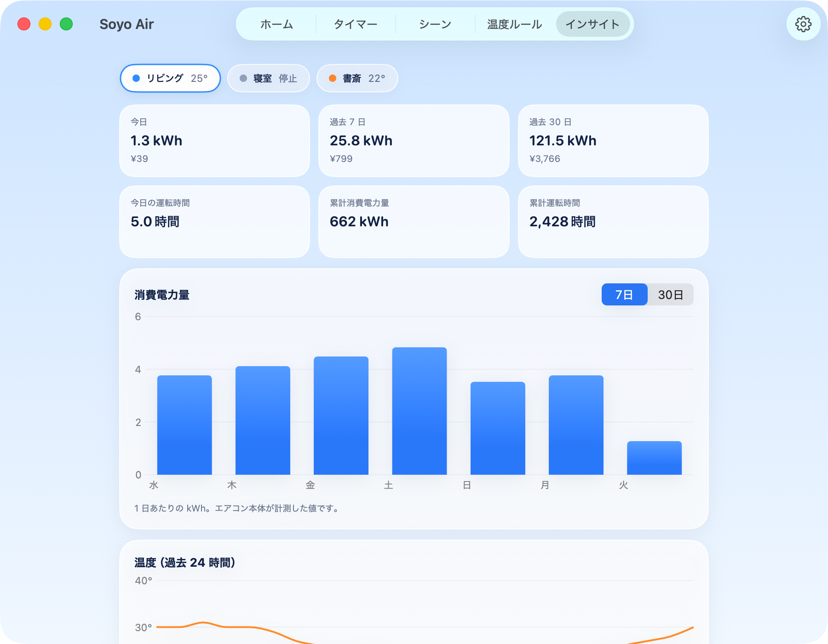The height and width of the screenshot is (644, 828).
Task: Click the ¥799 cost value
Action: pos(341,159)
